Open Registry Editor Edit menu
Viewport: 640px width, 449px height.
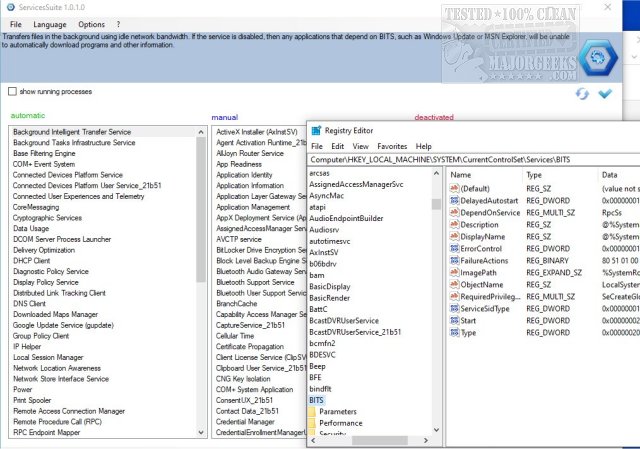(338, 146)
